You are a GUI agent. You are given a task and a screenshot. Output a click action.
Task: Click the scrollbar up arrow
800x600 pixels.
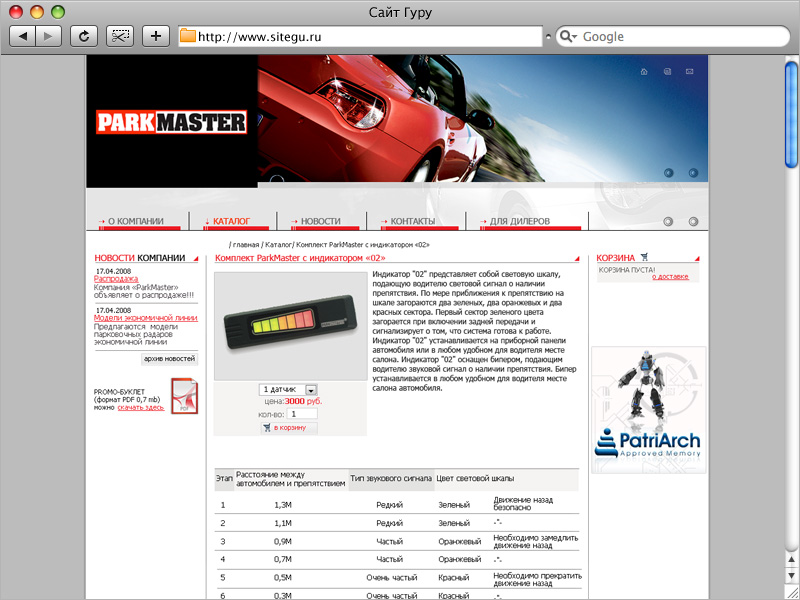[x=791, y=560]
